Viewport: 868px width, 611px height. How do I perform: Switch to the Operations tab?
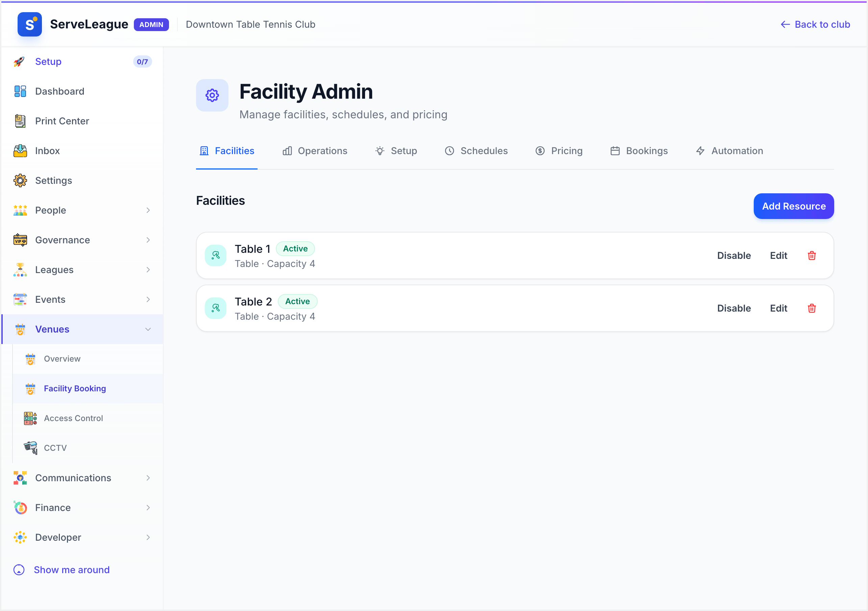pos(315,151)
